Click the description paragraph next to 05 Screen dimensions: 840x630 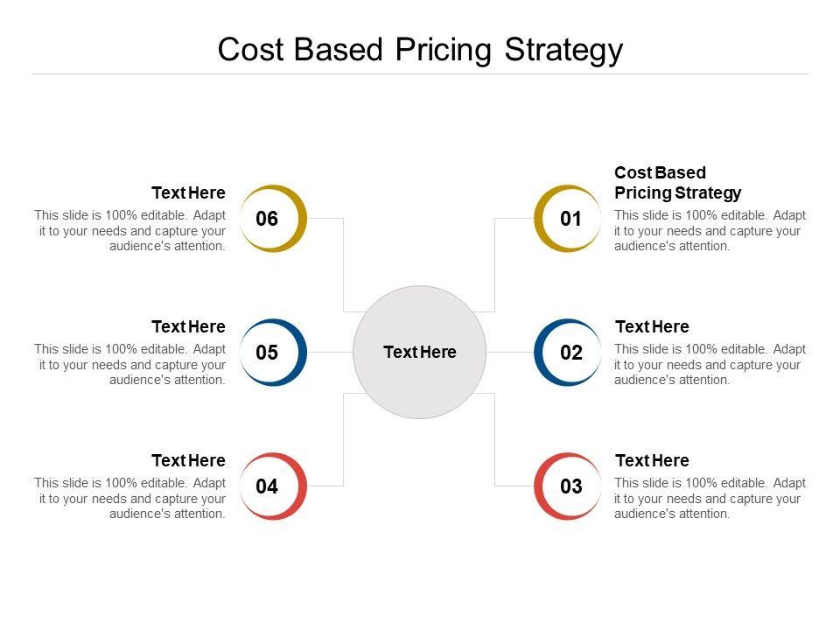[x=130, y=365]
